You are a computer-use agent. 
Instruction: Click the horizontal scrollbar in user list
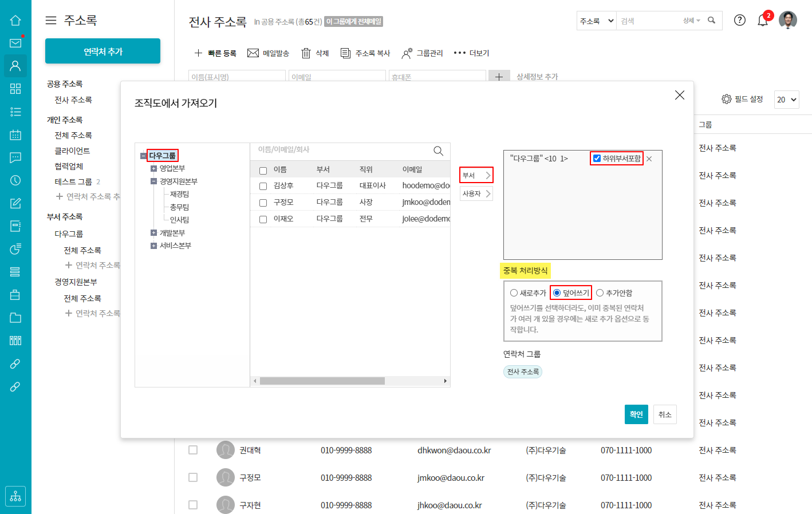(x=322, y=381)
